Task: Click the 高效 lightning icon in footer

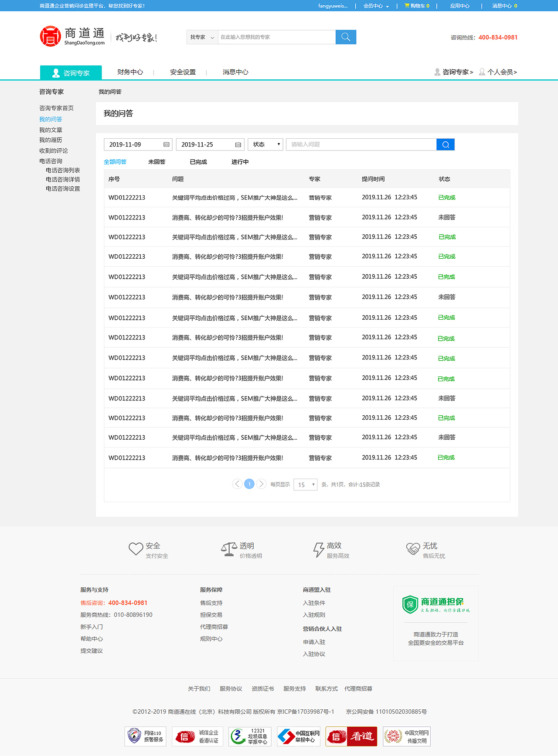Action: [x=318, y=550]
